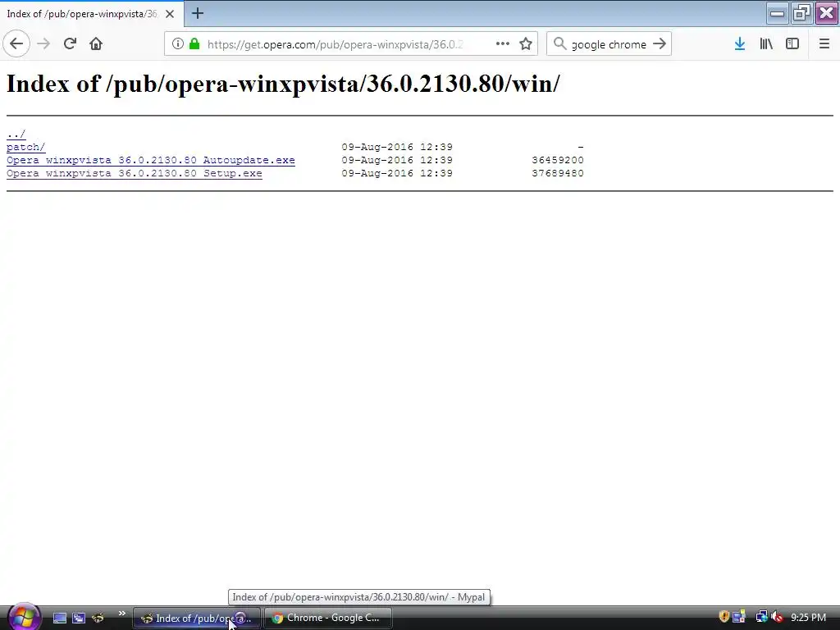The width and height of the screenshot is (840, 630).
Task: Minimize the browser window
Action: click(x=777, y=13)
